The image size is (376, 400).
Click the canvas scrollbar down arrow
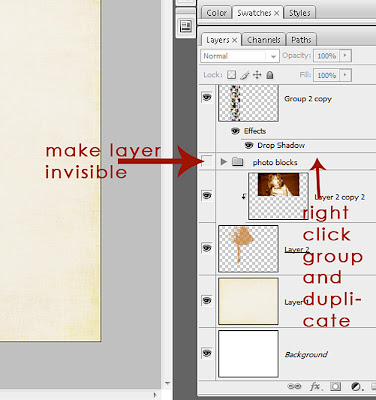tap(167, 383)
